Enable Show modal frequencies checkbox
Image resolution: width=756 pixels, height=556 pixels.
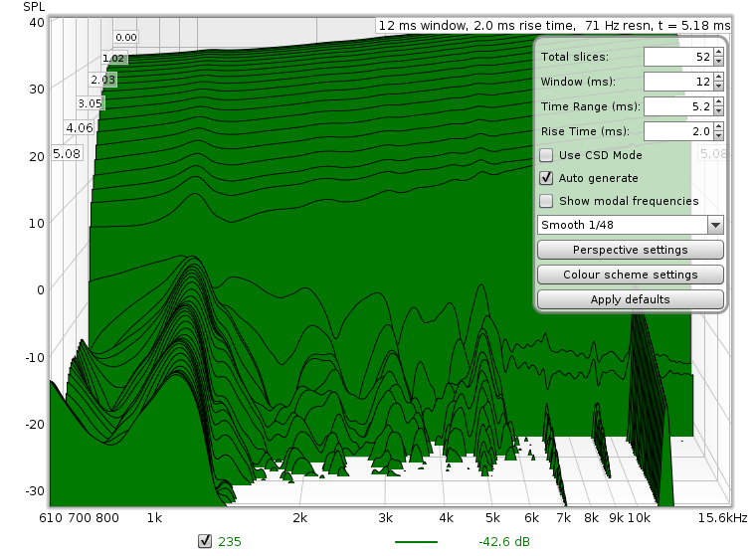[546, 201]
